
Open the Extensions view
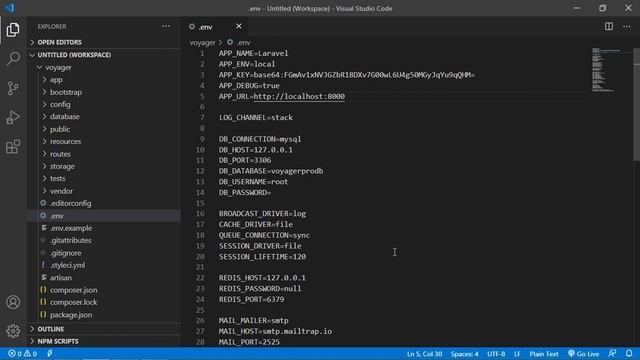click(13, 147)
